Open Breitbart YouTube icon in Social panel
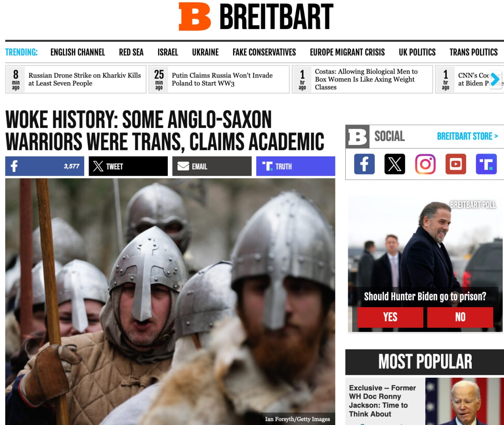Viewport: 504px width, 425px height. click(456, 164)
